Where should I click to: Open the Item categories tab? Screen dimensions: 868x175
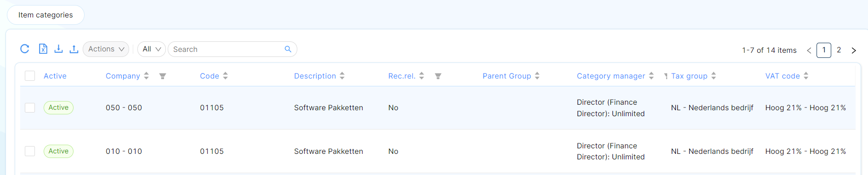(45, 15)
